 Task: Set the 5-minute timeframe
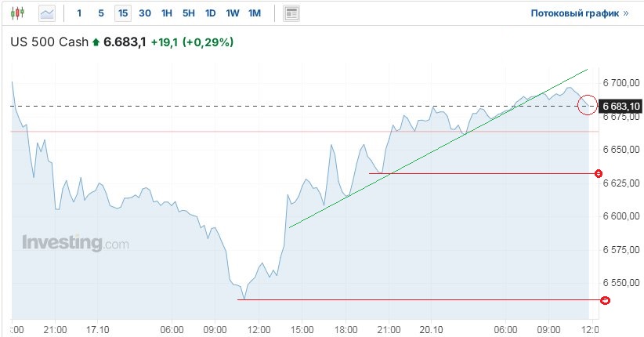point(101,13)
